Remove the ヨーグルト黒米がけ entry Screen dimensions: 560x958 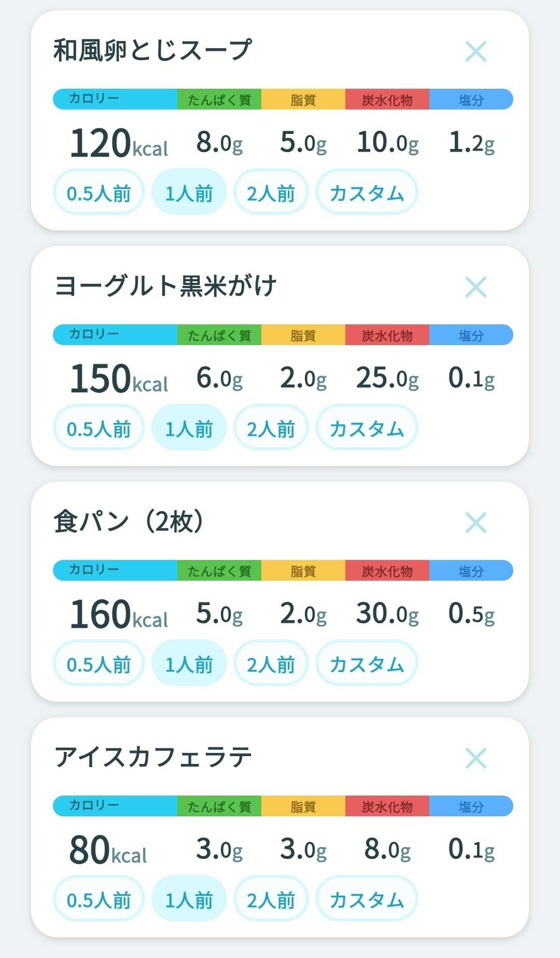coord(475,287)
